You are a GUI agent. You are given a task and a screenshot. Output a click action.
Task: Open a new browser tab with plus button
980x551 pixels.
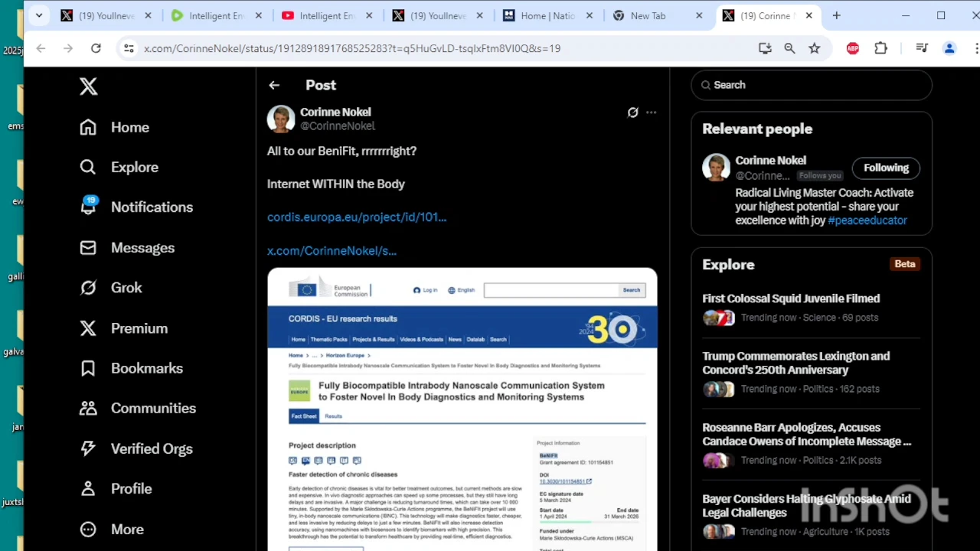point(836,15)
